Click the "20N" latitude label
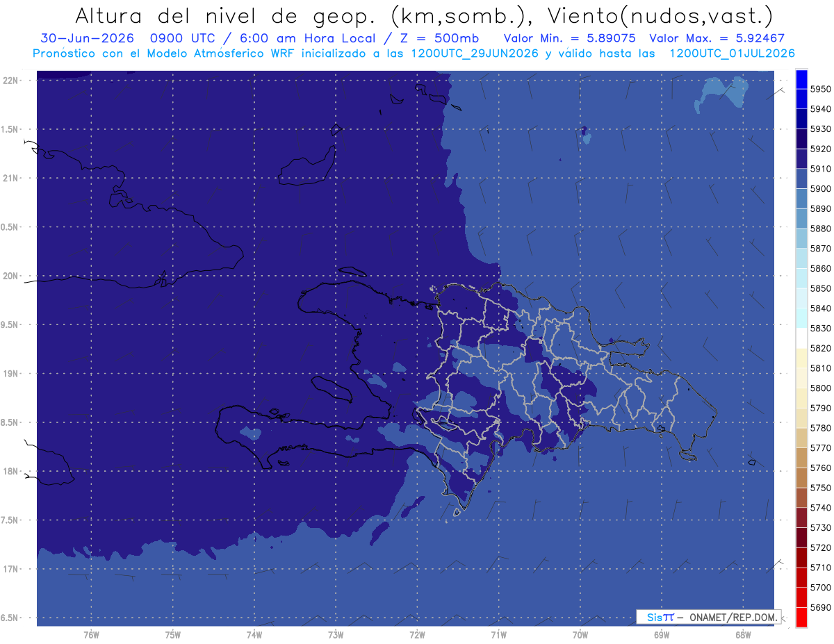 click(10, 276)
